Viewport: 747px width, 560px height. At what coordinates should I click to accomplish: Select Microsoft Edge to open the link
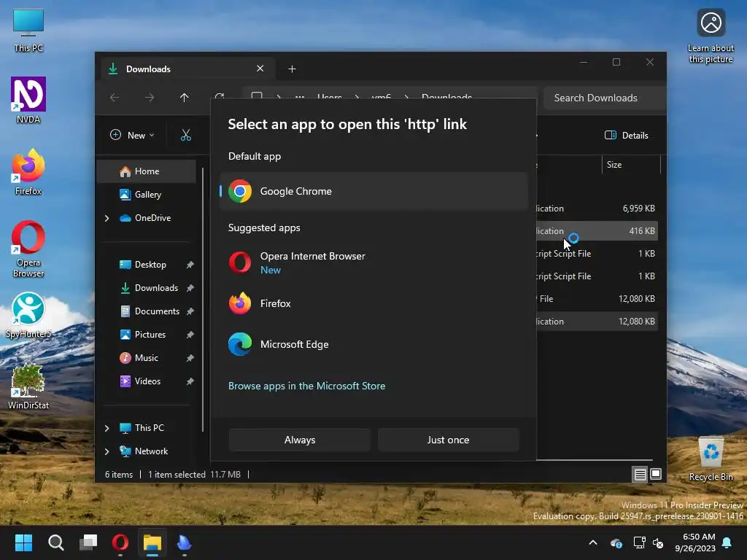click(x=374, y=344)
